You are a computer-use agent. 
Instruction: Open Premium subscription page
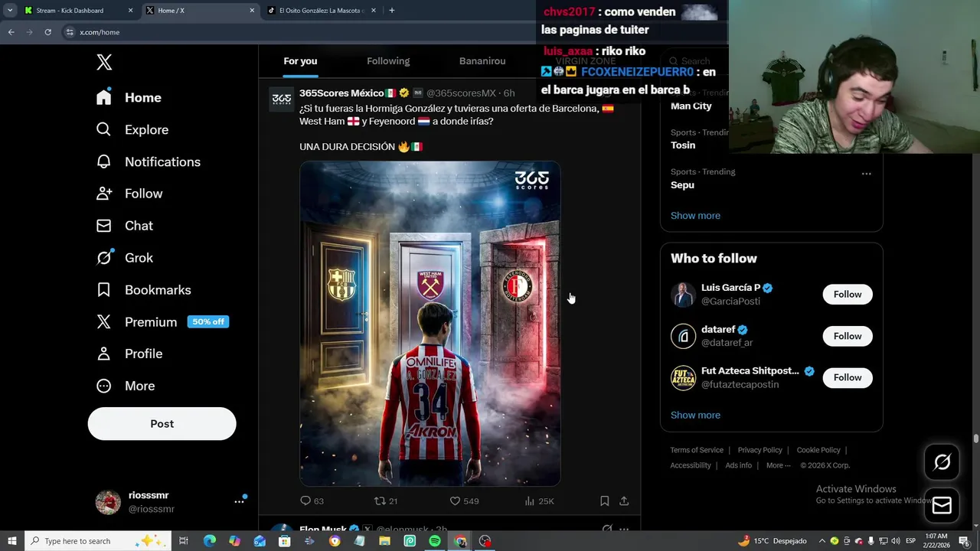click(162, 322)
